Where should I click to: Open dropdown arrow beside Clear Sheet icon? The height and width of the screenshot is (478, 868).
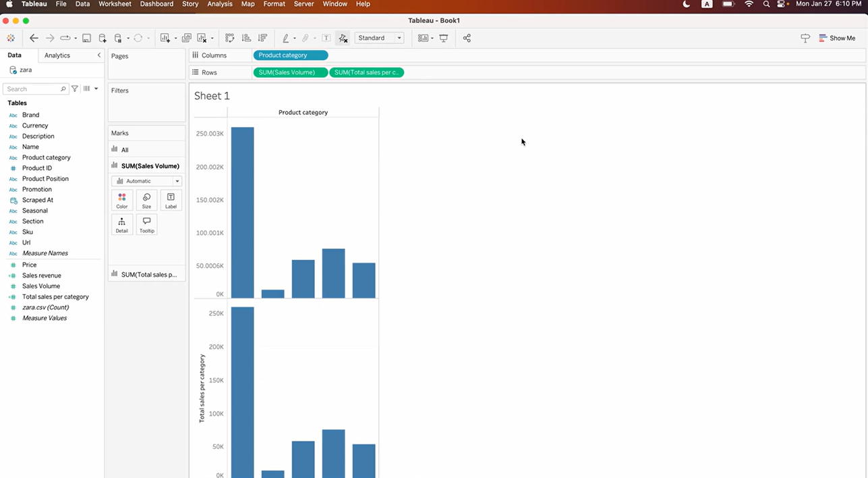(x=212, y=38)
